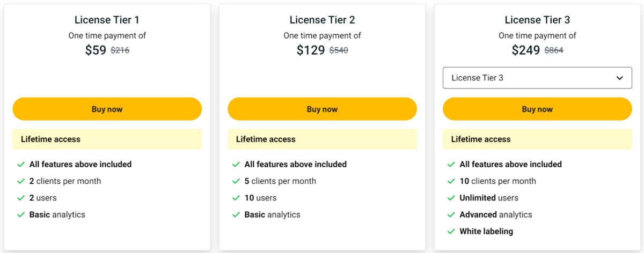Viewport: 644px width, 253px height.
Task: Click checkmark beside 10 users in Tier 2
Action: point(235,198)
